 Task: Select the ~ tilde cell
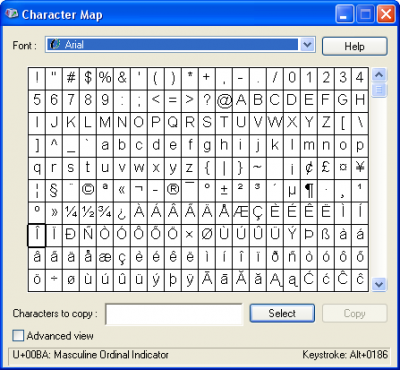click(258, 168)
